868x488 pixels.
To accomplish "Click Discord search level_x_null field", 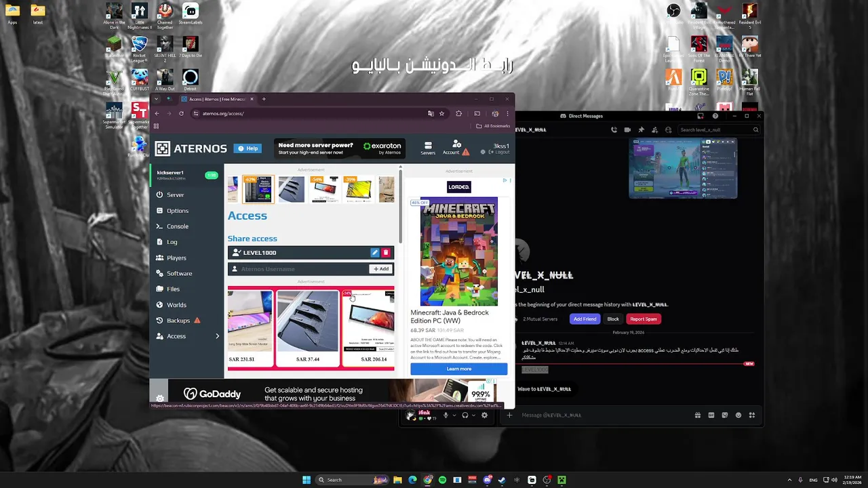I will [x=719, y=129].
